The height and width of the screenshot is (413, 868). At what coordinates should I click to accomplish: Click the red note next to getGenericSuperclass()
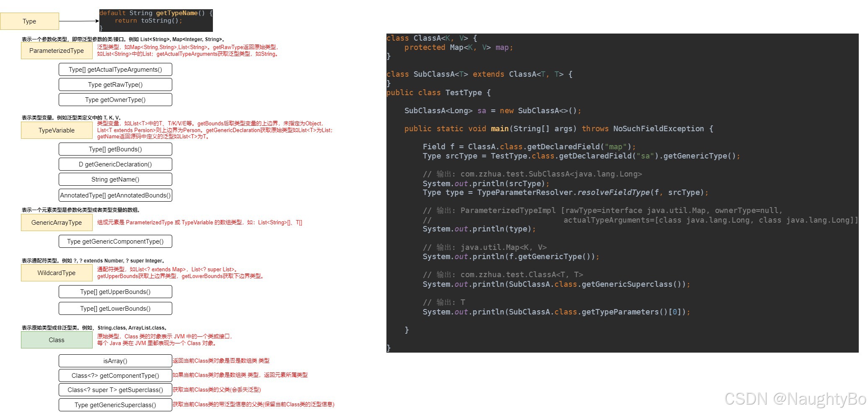254,404
